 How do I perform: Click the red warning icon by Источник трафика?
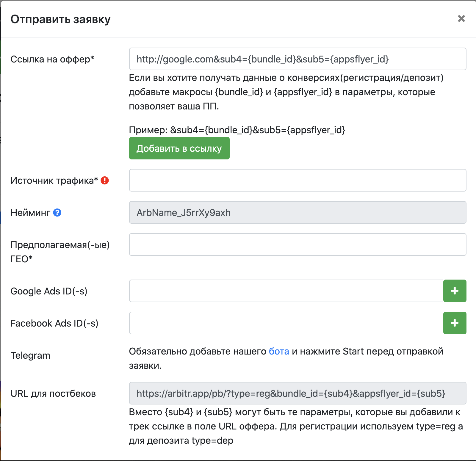pyautogui.click(x=105, y=180)
